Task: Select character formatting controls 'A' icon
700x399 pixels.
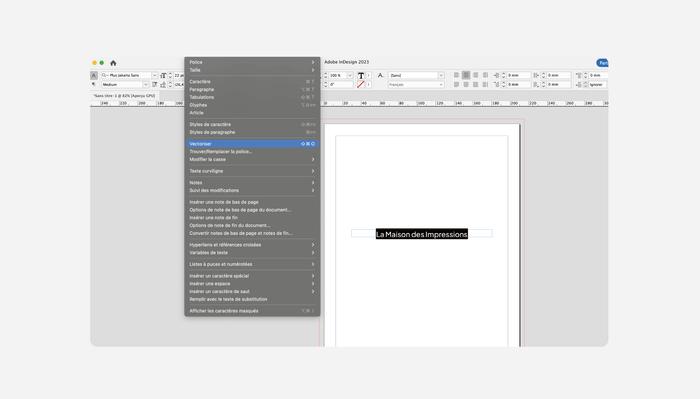Action: click(x=94, y=75)
